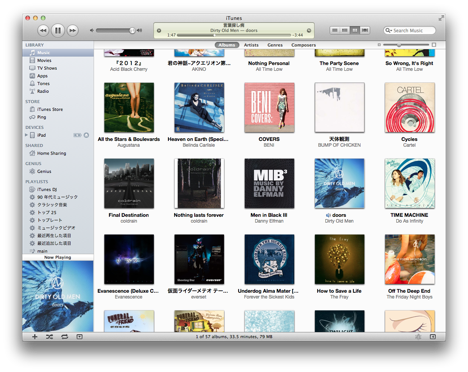Eject the iPad device
The height and width of the screenshot is (372, 468).
tap(86, 135)
